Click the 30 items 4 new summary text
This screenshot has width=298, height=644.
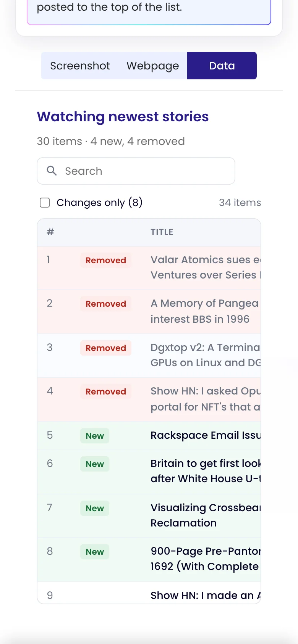(x=111, y=141)
